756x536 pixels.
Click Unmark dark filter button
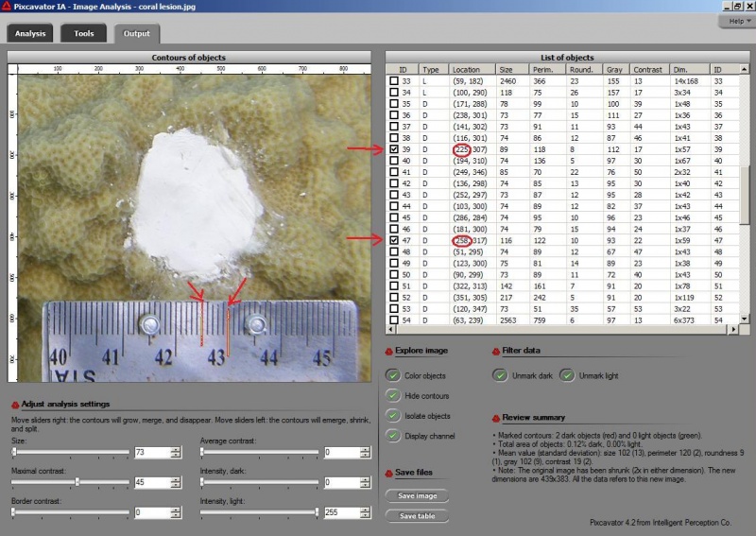(x=500, y=375)
